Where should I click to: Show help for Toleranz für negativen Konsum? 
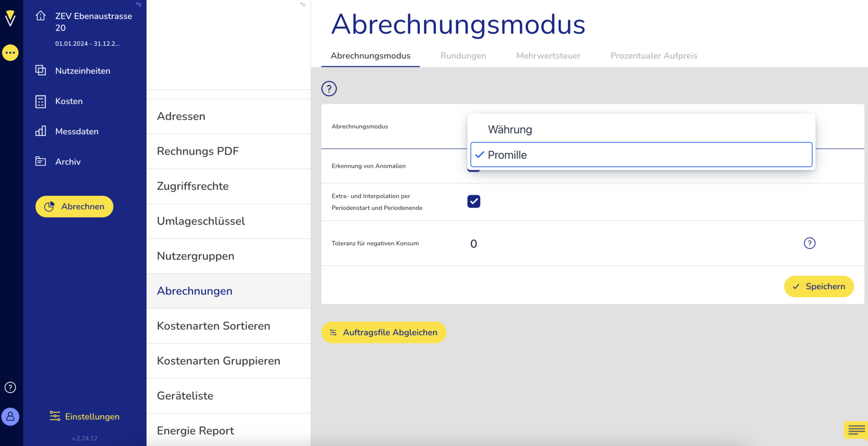(809, 243)
